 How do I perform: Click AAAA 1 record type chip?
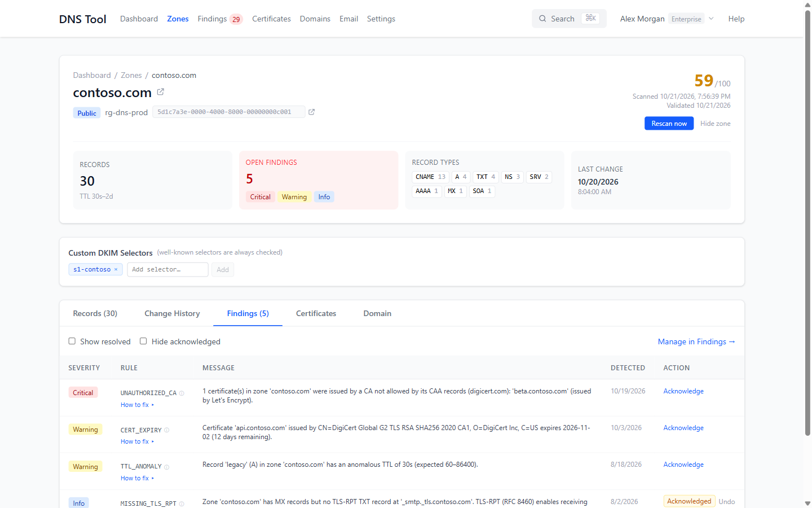pos(427,191)
